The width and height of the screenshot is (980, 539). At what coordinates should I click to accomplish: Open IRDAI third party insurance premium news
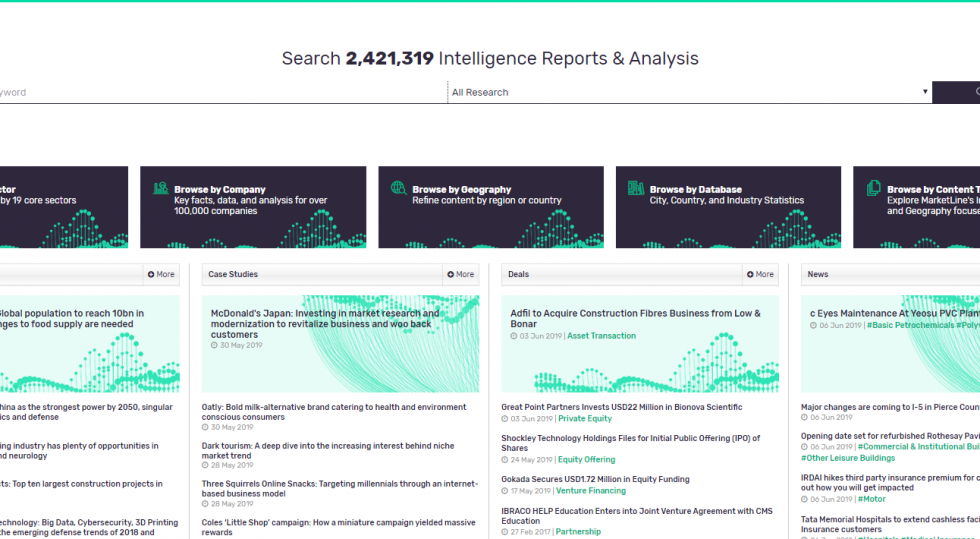[x=890, y=483]
